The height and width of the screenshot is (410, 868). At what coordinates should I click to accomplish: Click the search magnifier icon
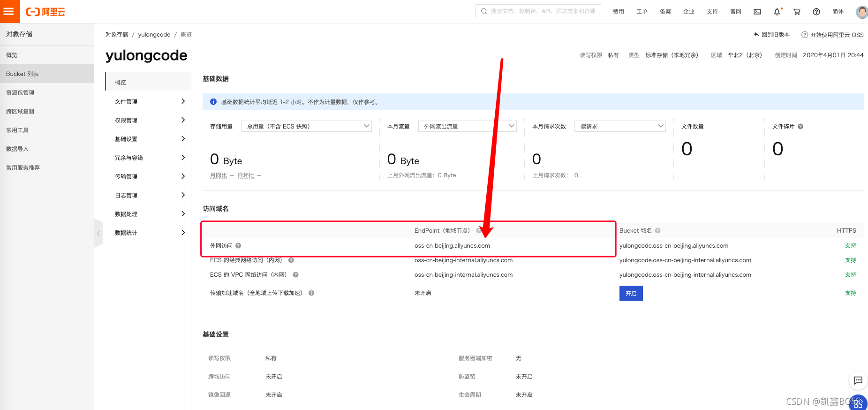[x=484, y=11]
